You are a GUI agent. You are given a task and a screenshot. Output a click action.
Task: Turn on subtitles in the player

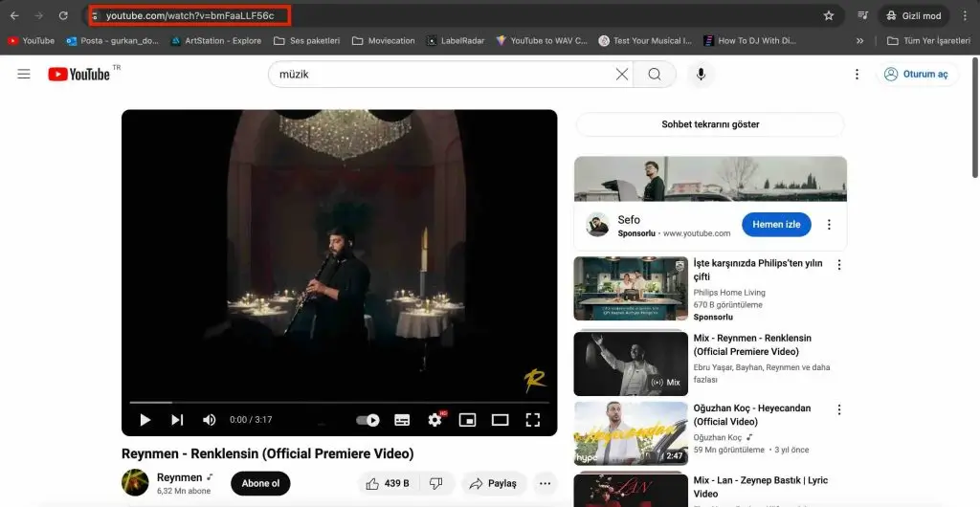click(x=402, y=420)
